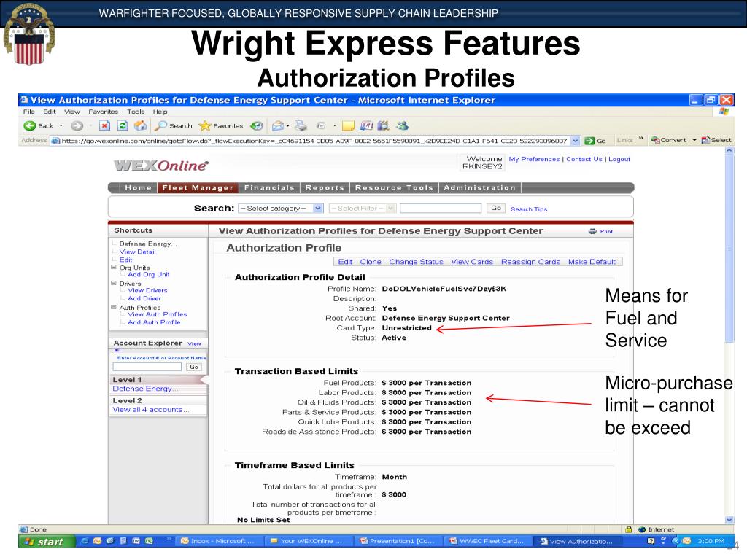Click the Change Status link
Image resolution: width=747 pixels, height=560 pixels.
(x=416, y=262)
